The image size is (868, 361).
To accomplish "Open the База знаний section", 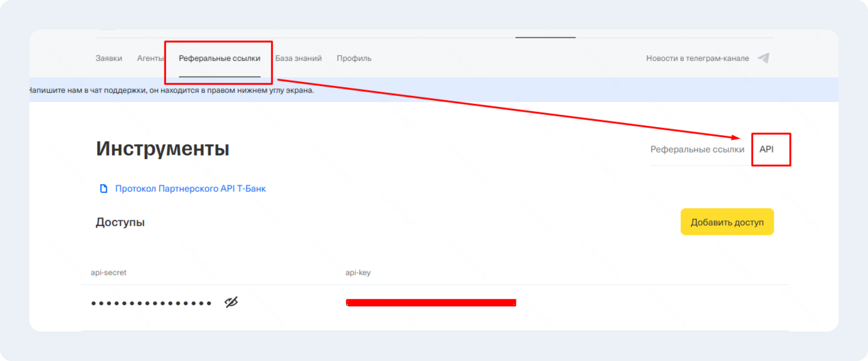I will tap(298, 58).
